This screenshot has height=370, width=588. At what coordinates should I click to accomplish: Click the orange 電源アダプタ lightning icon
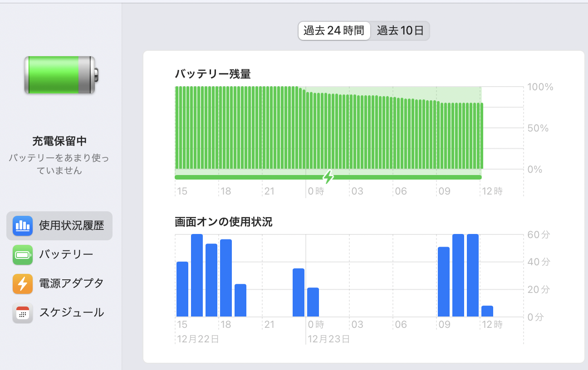(x=23, y=284)
